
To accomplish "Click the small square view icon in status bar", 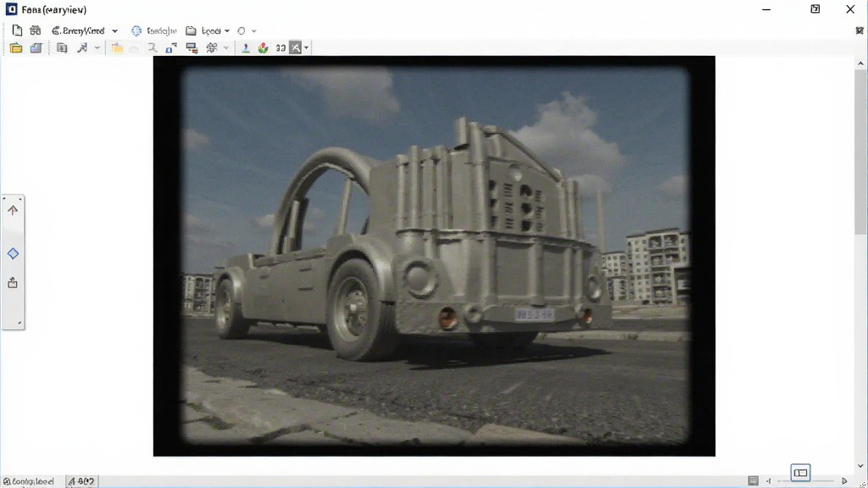I will point(753,481).
